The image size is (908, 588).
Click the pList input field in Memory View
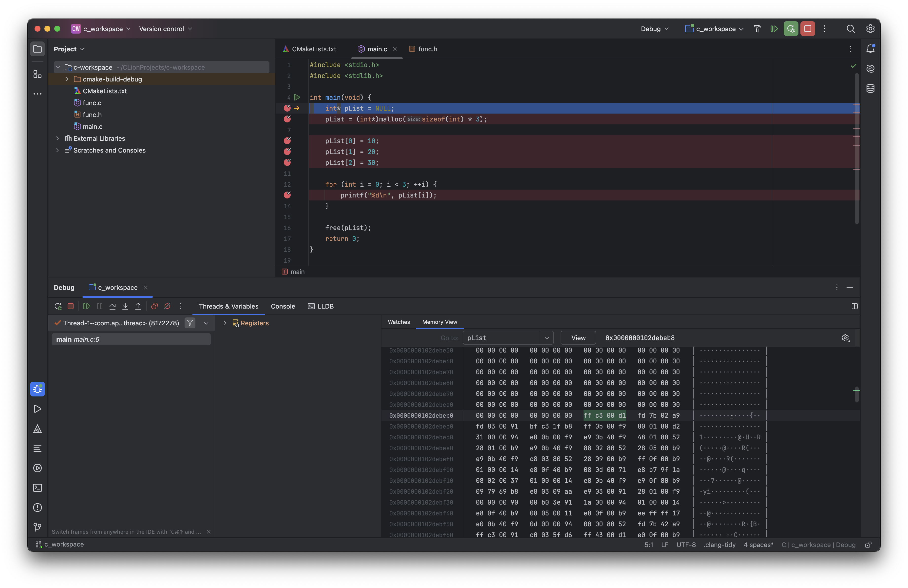pos(503,338)
